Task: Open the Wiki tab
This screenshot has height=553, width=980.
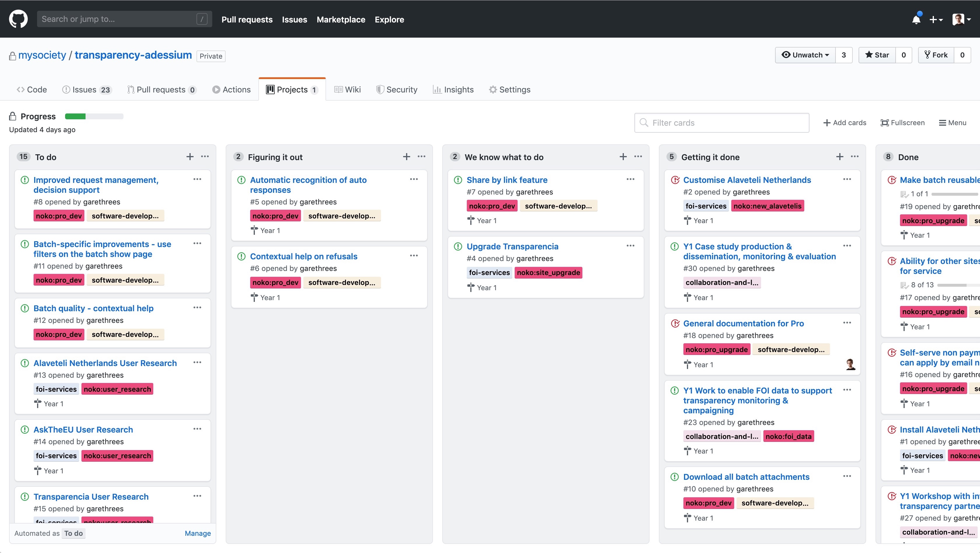Action: pyautogui.click(x=347, y=90)
